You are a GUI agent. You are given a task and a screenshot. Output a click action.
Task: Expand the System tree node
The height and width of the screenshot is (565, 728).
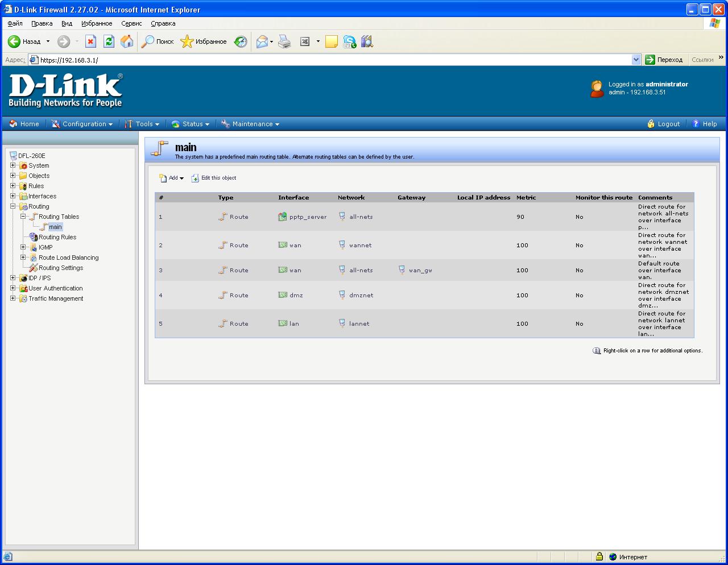click(13, 165)
